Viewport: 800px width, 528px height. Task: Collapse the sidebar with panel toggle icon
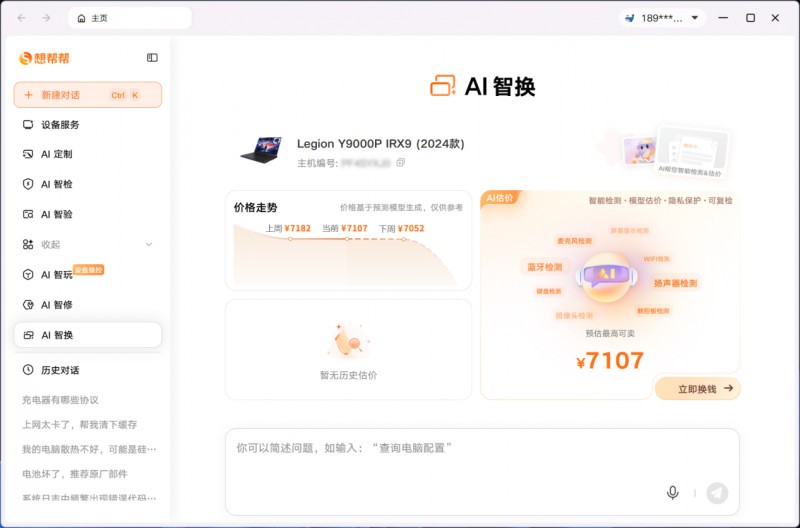point(152,58)
